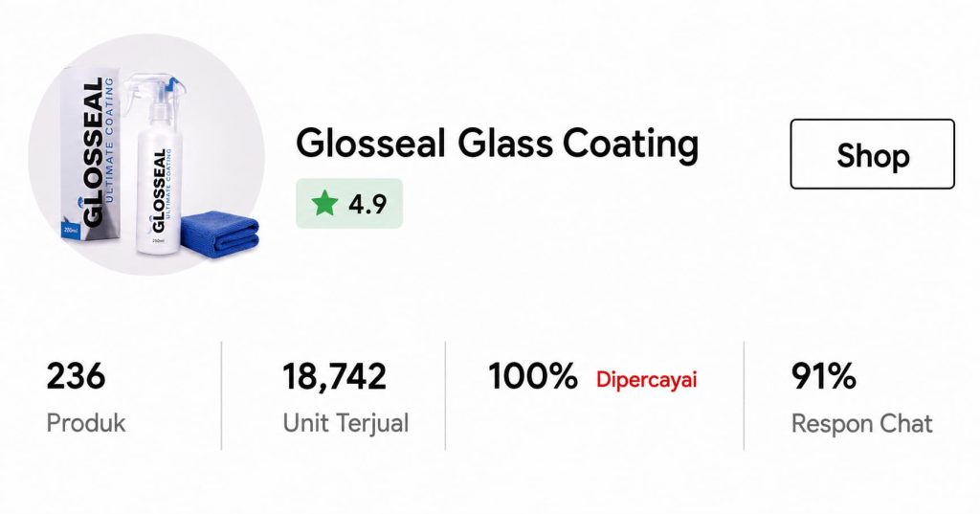This screenshot has height=514, width=980.
Task: Click the red Dipercayai label
Action: click(x=646, y=380)
